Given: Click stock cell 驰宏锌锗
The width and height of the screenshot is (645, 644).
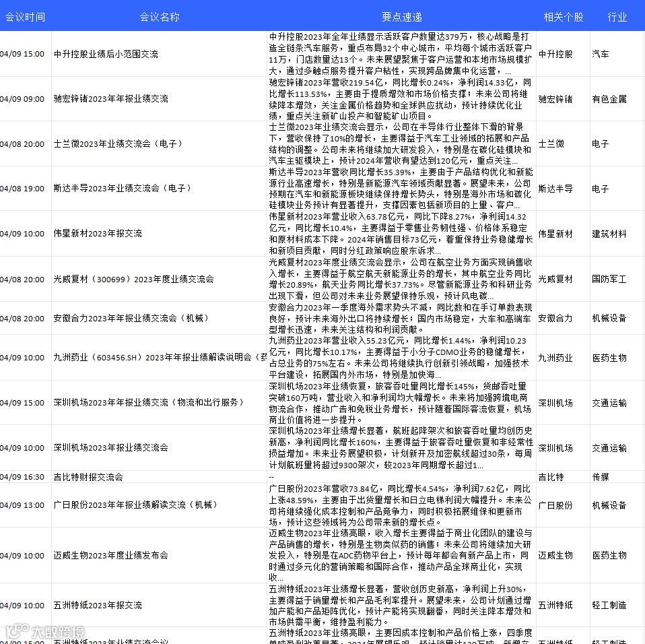Looking at the screenshot, I should click(555, 99).
